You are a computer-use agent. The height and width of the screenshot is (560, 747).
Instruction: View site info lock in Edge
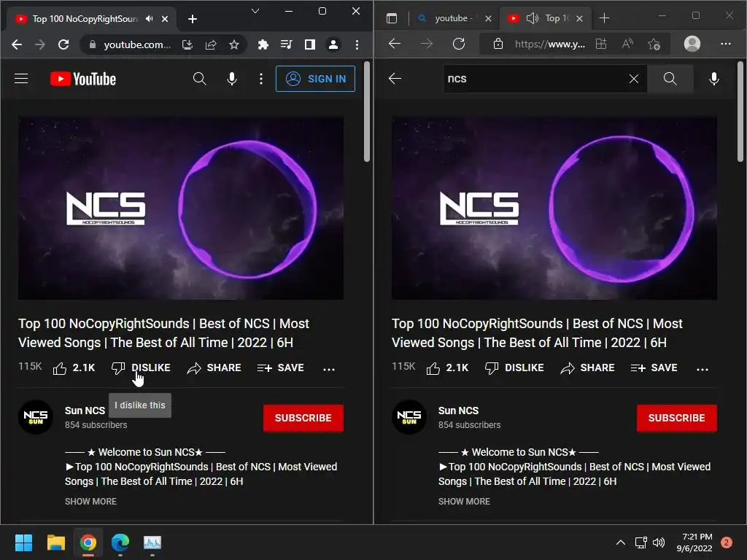pyautogui.click(x=498, y=44)
